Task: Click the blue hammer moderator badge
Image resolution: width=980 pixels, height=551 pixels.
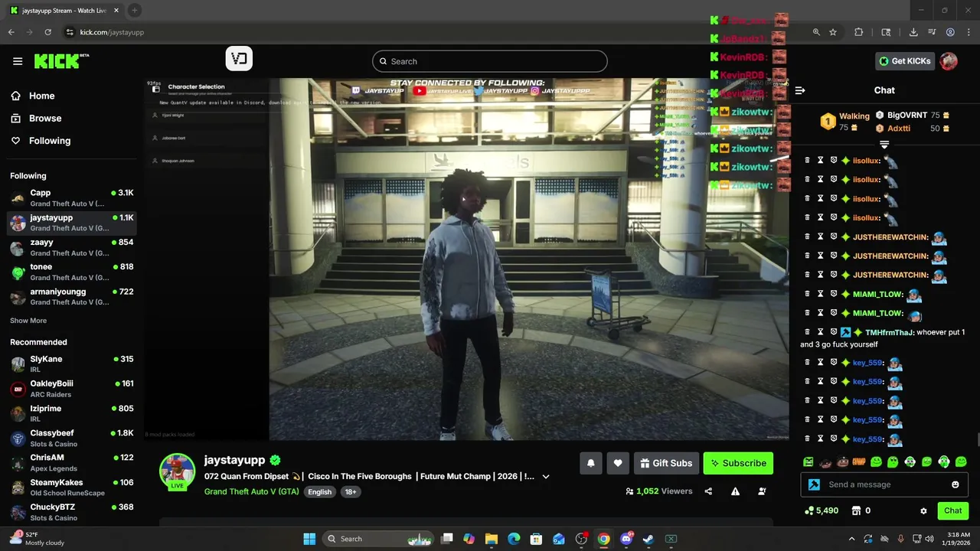Action: (814, 484)
